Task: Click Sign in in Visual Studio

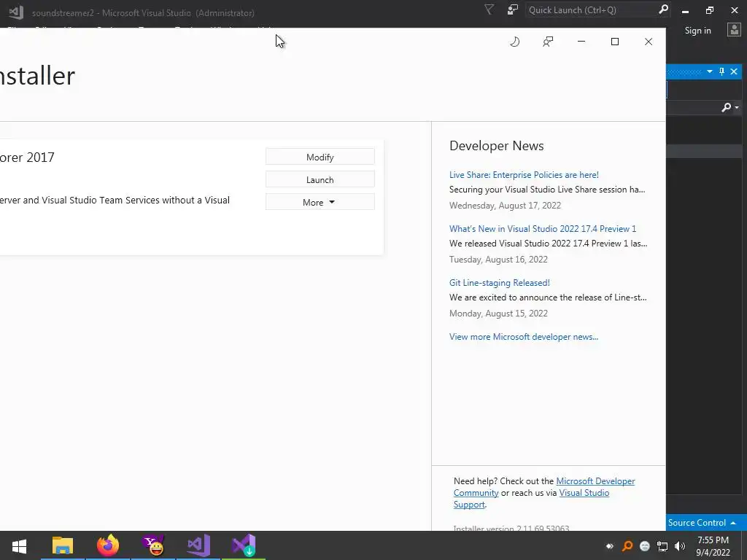Action: (698, 31)
